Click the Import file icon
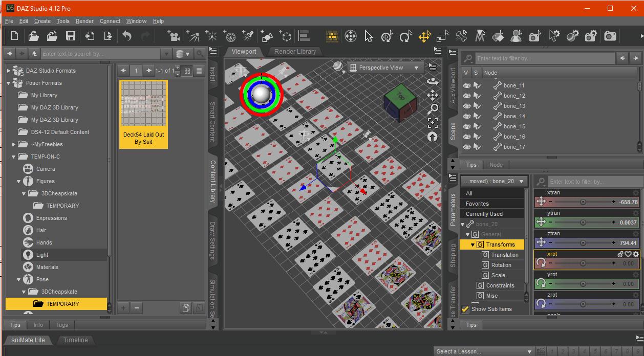This screenshot has width=644, height=356. point(90,36)
